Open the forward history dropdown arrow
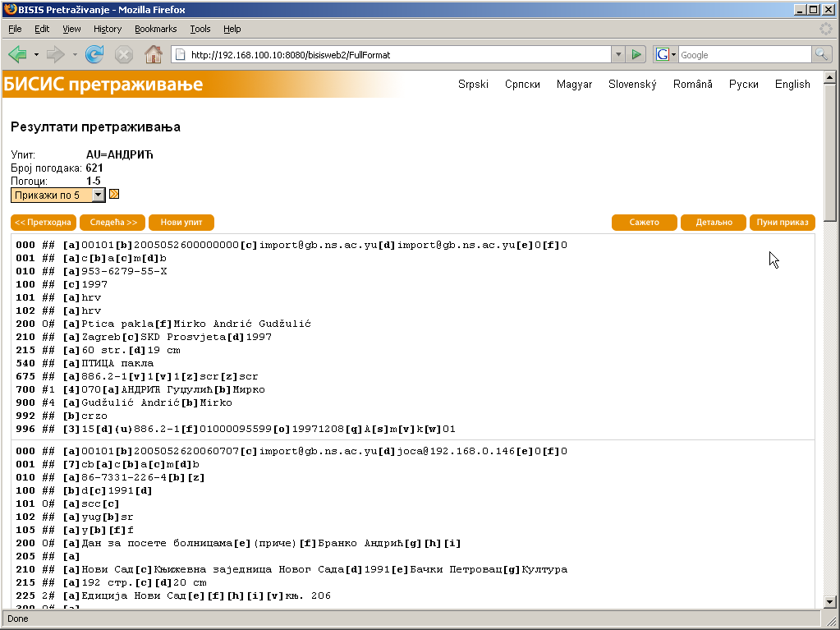The width and height of the screenshot is (840, 630). 75,55
